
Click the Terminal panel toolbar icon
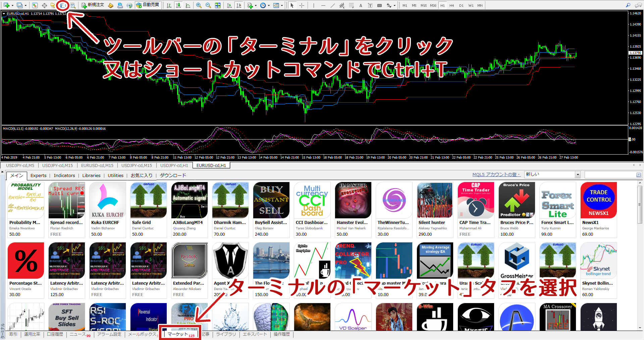click(x=63, y=5)
